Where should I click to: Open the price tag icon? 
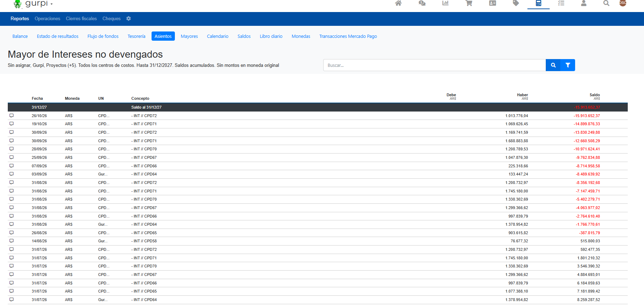coord(516,3)
